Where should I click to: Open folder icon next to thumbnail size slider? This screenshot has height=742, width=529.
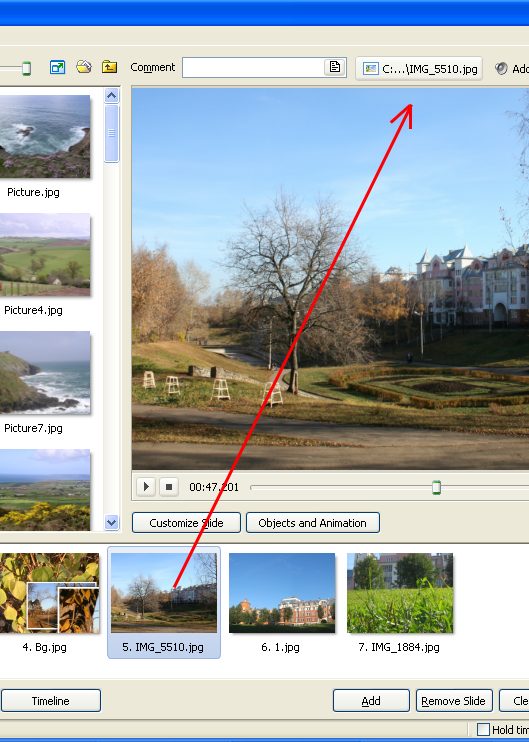coord(84,67)
